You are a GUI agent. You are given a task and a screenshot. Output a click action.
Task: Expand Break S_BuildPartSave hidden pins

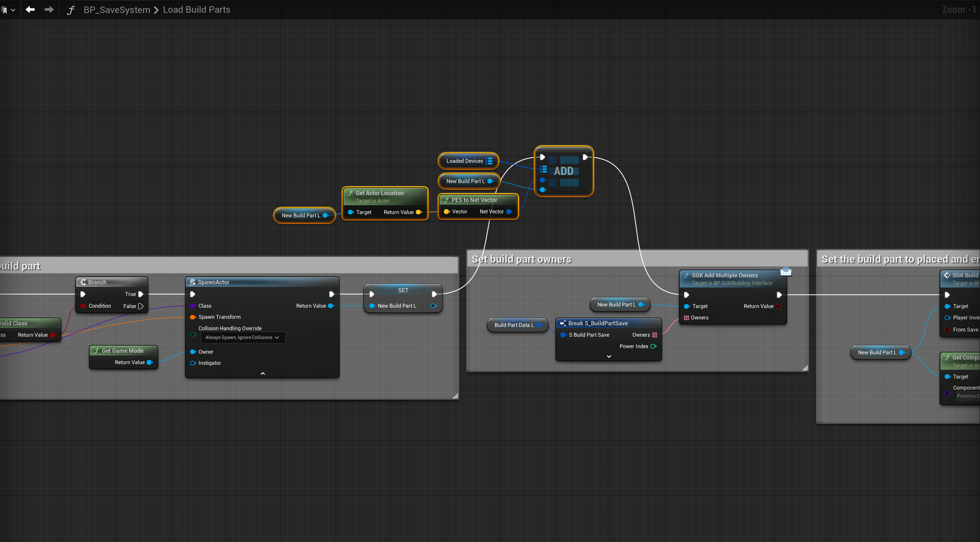pyautogui.click(x=609, y=356)
